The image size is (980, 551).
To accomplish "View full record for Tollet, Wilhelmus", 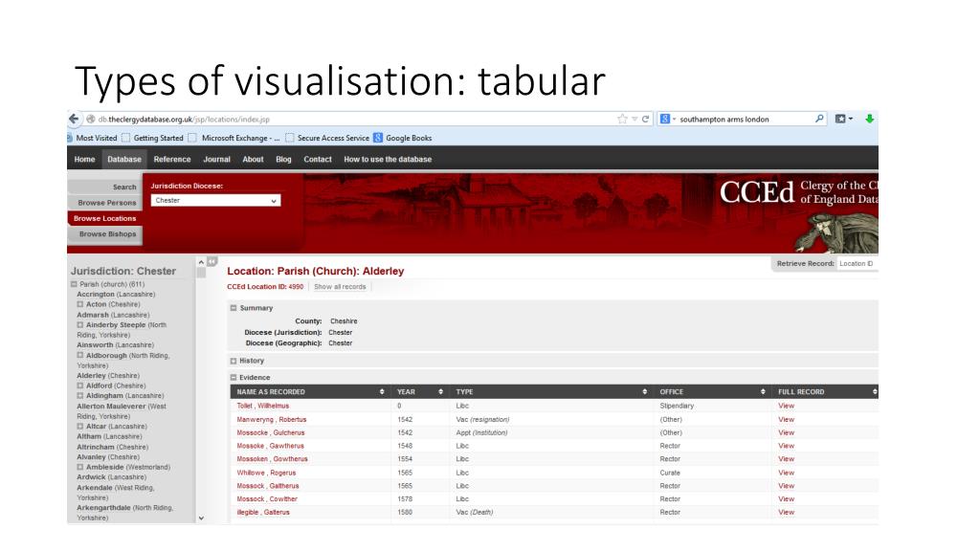I will click(787, 406).
